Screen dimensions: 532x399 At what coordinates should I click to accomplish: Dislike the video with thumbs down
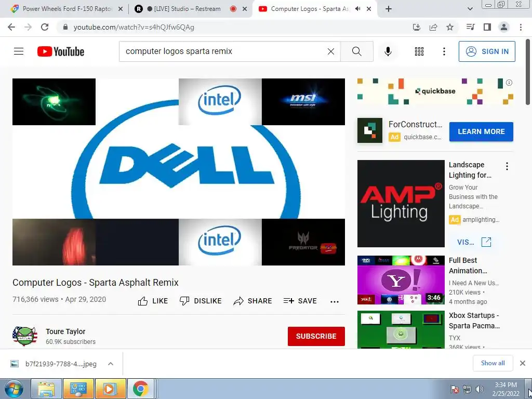(201, 301)
